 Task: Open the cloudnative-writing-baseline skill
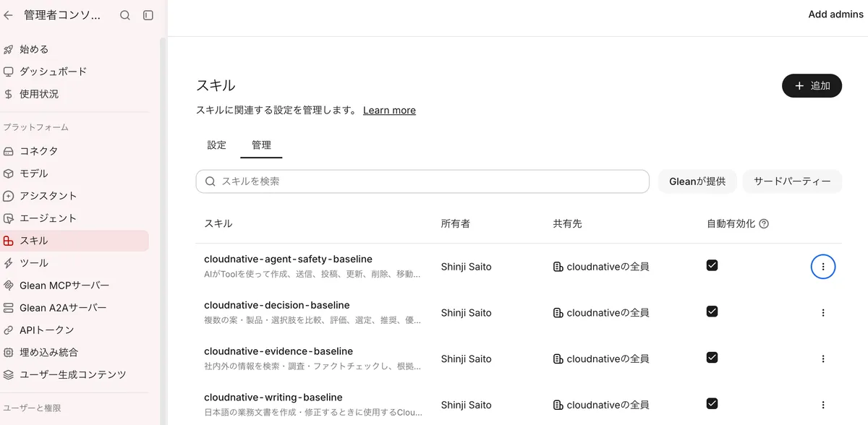point(273,398)
